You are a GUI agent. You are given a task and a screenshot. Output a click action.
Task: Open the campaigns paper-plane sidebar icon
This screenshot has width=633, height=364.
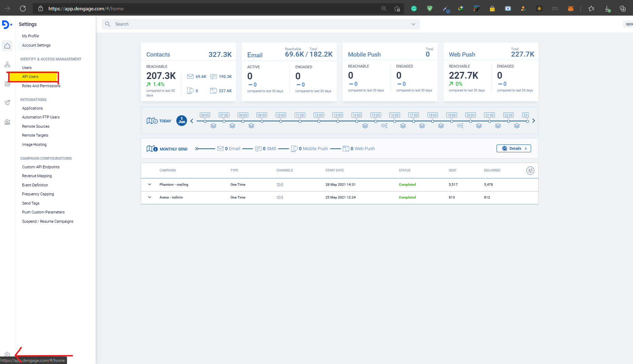7,103
